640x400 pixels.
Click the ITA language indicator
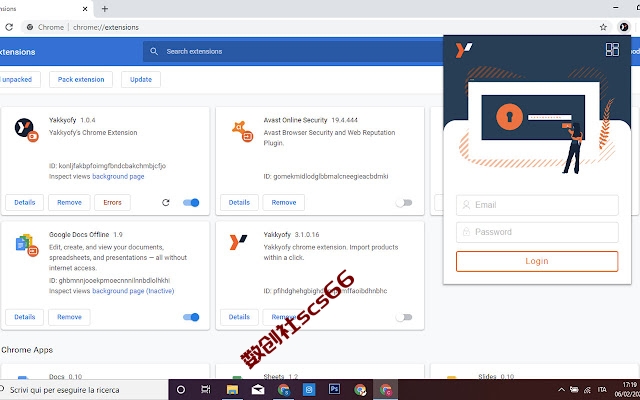pos(602,390)
